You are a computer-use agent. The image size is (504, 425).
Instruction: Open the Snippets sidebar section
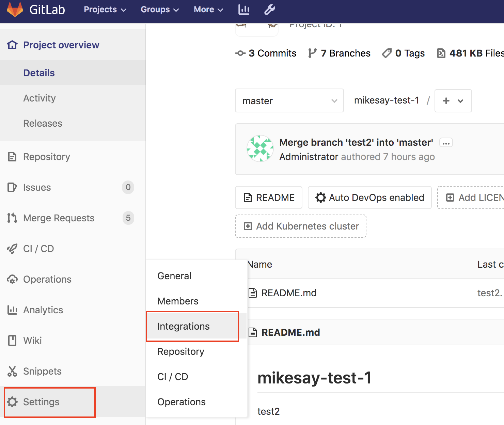coord(42,371)
